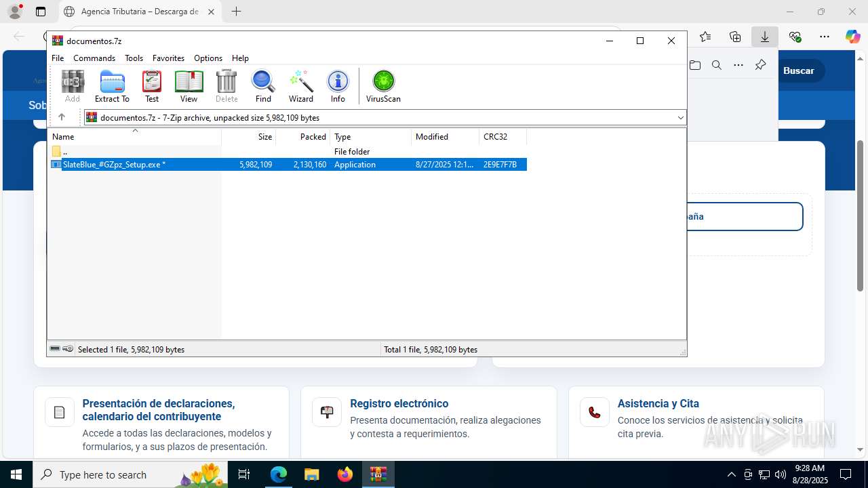
Task: Click the Extract To toolbar icon
Action: [x=112, y=87]
